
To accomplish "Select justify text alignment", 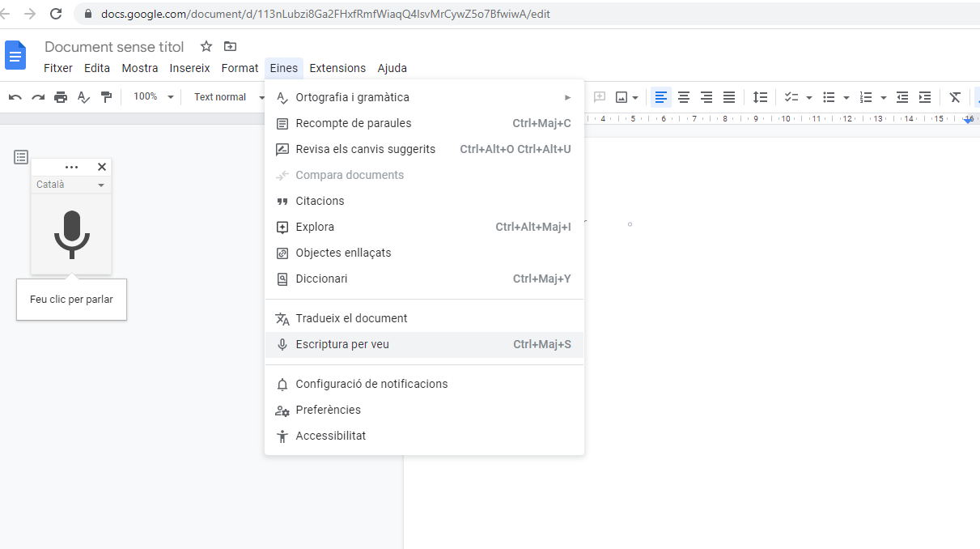I will pos(729,97).
